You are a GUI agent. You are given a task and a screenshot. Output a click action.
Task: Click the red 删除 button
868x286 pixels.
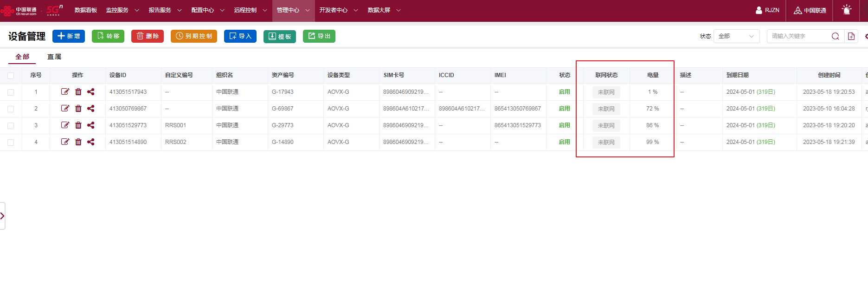click(148, 36)
